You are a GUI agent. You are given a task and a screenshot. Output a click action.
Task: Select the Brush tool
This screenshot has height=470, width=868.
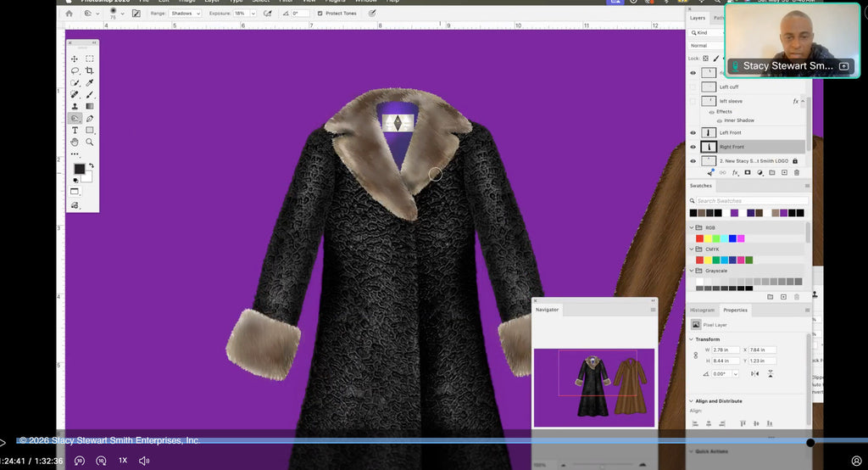pos(90,95)
